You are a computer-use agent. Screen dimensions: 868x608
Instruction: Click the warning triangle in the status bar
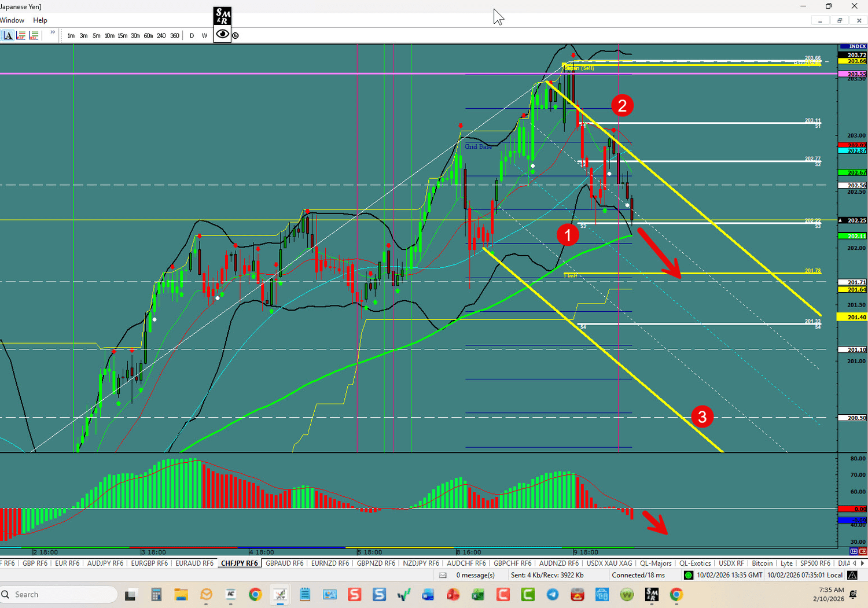(852, 574)
